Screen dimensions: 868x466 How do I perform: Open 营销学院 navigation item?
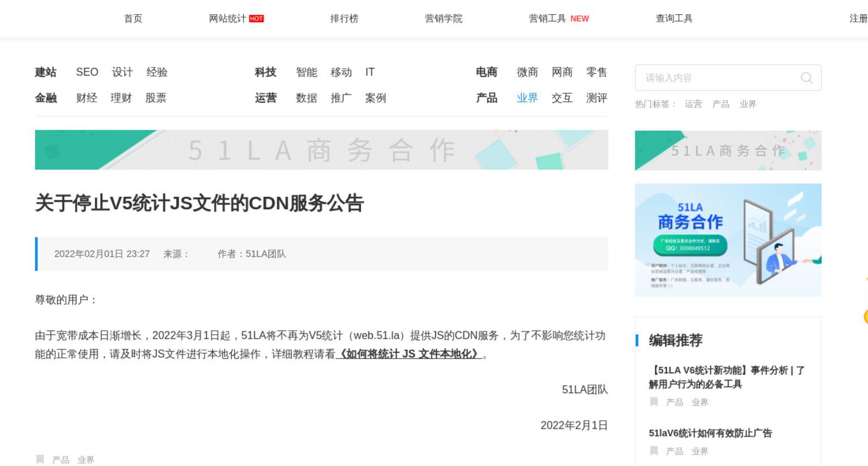pos(444,19)
